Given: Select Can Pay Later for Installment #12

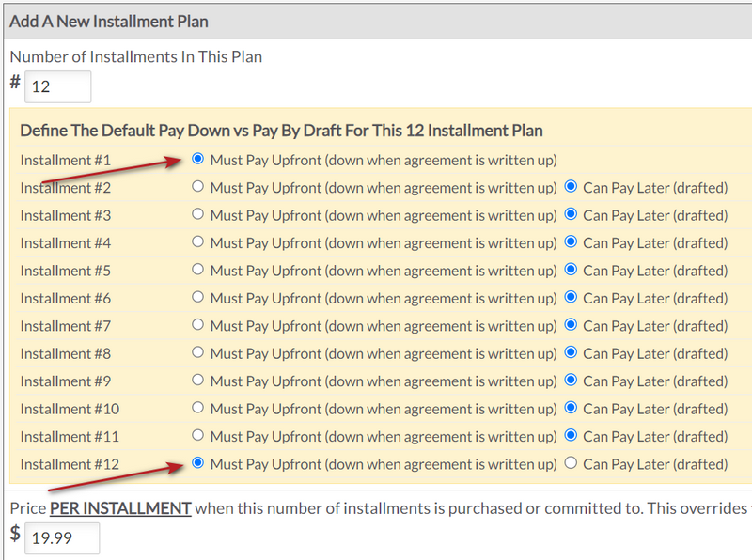Looking at the screenshot, I should coord(572,463).
